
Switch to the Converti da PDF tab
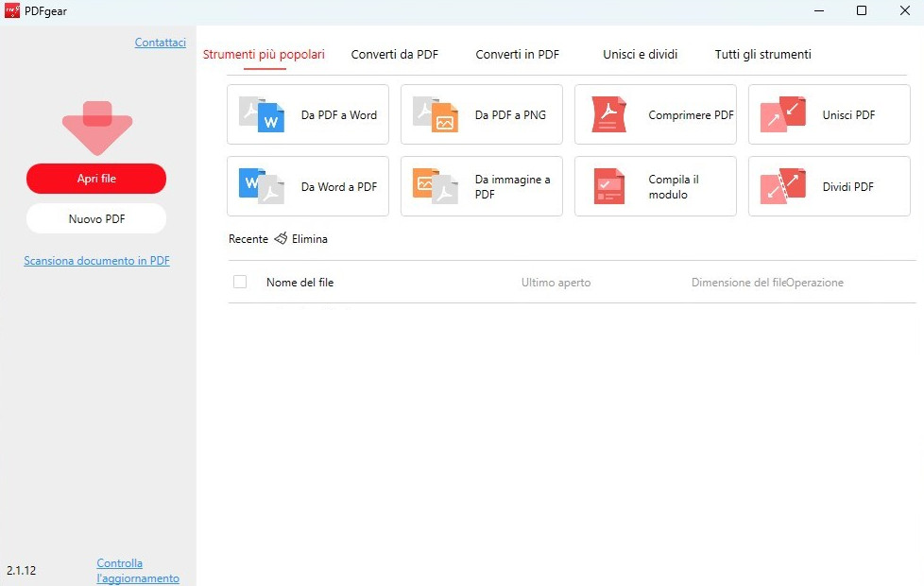[x=394, y=54]
